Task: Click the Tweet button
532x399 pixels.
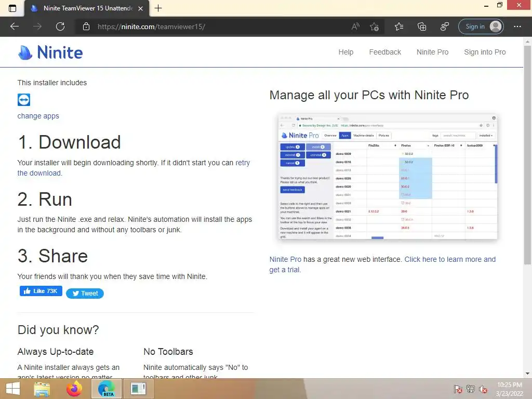Action: click(85, 294)
